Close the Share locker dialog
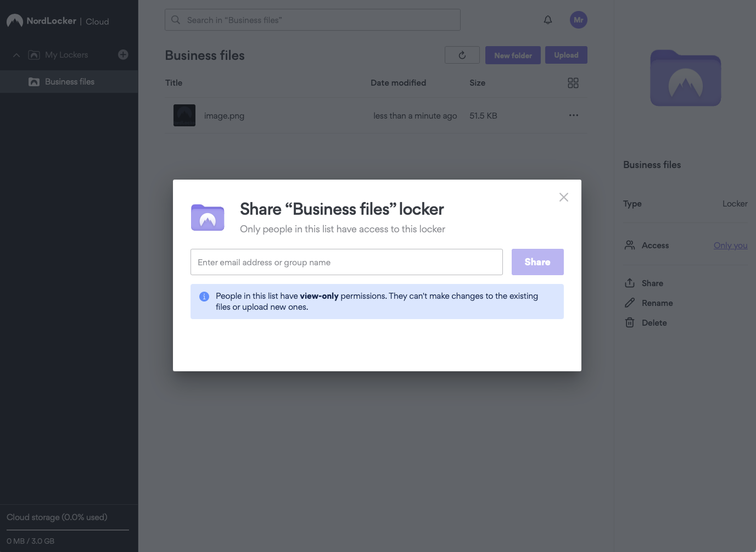 pos(563,197)
